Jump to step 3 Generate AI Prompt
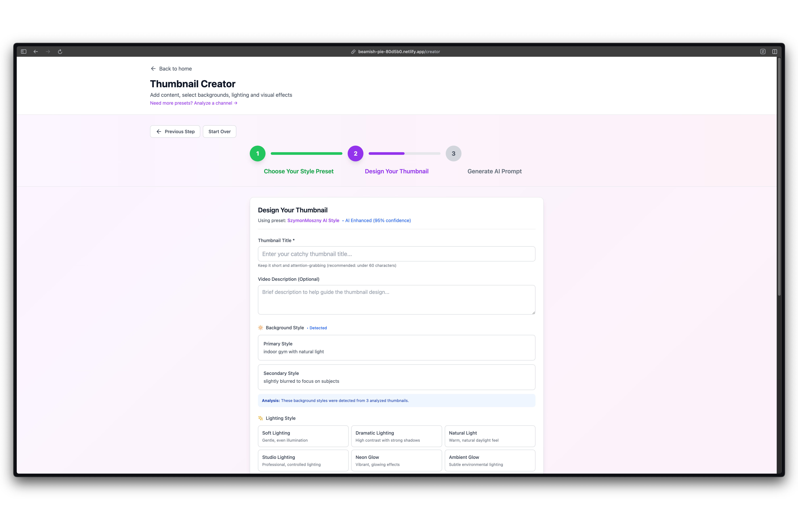The width and height of the screenshot is (798, 532). point(453,153)
